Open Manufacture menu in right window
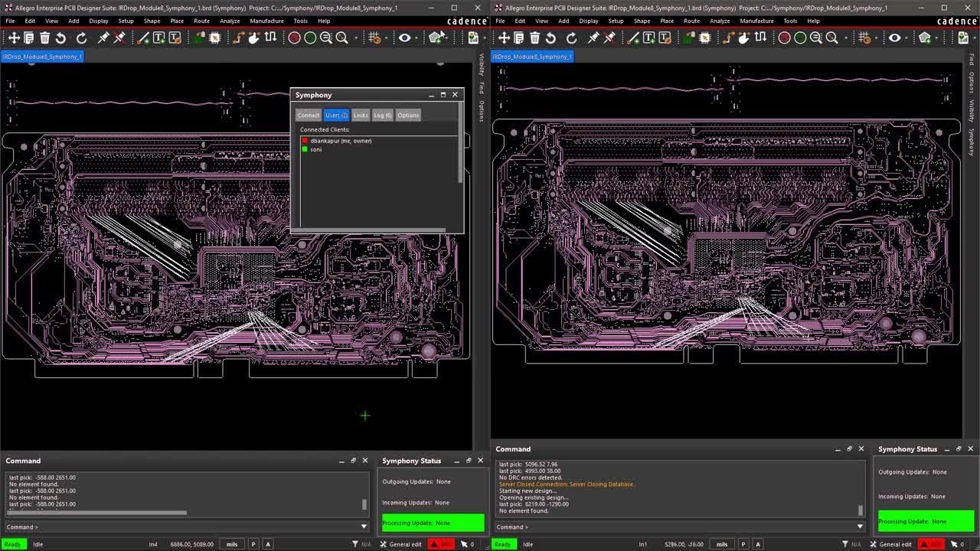The width and height of the screenshot is (980, 551). coord(756,21)
